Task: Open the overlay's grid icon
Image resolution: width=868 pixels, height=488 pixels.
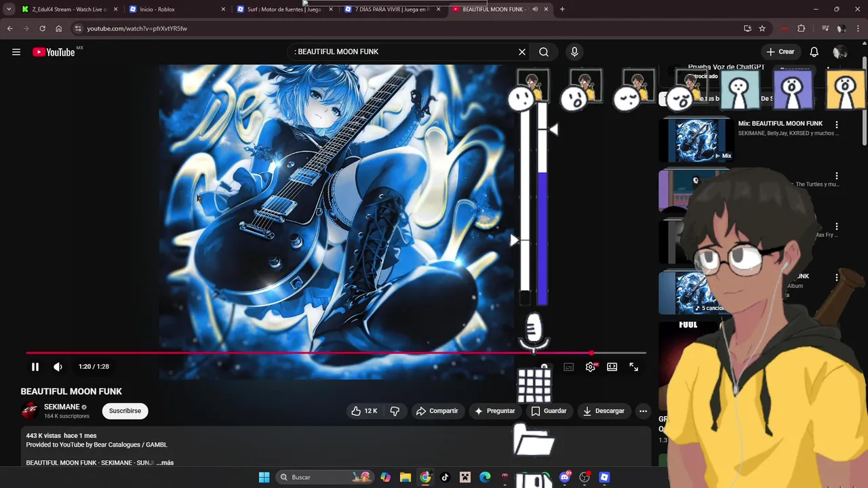Action: [534, 386]
